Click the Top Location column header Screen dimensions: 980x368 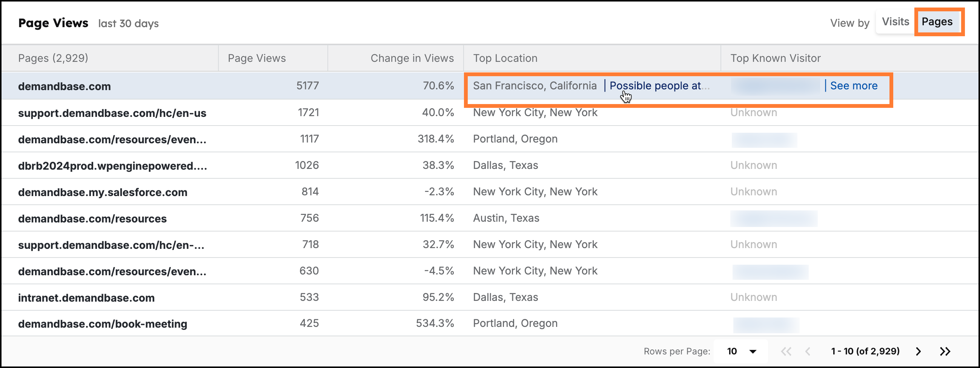505,58
